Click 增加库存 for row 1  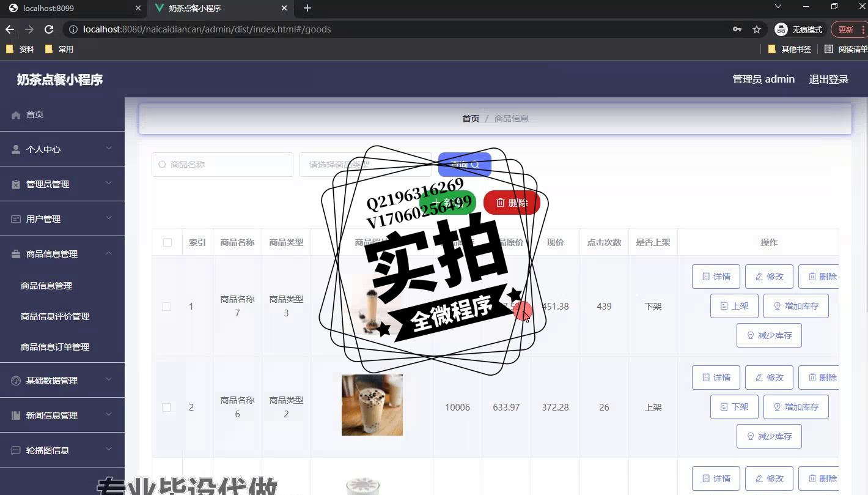[796, 306]
